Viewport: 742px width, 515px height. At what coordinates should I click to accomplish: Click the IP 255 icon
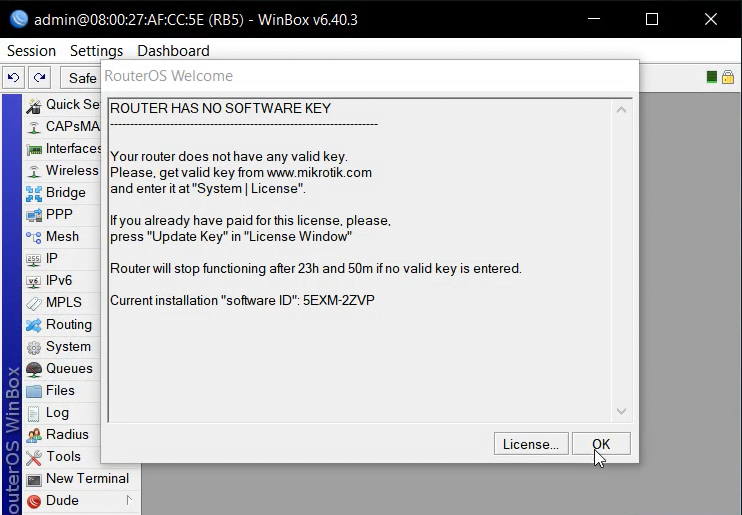[34, 259]
